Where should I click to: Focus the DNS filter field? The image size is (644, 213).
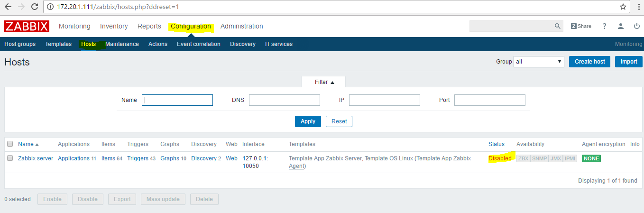285,100
